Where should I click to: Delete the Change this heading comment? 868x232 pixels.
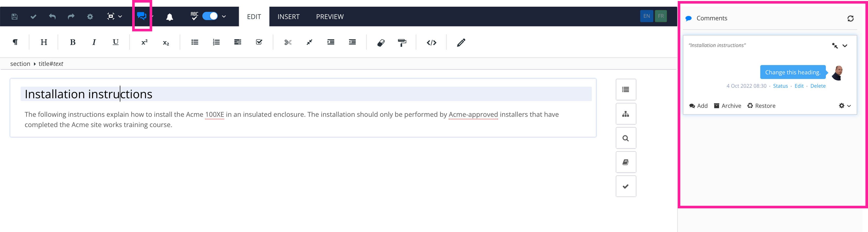818,86
